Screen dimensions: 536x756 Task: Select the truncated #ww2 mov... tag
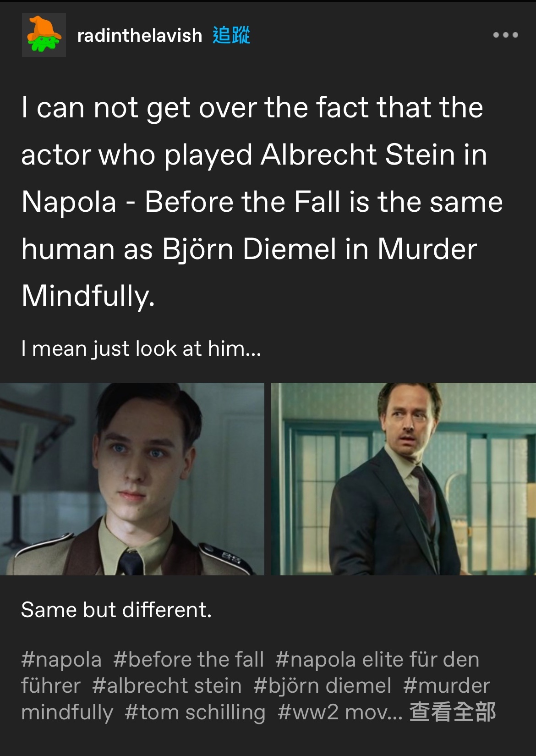340,712
